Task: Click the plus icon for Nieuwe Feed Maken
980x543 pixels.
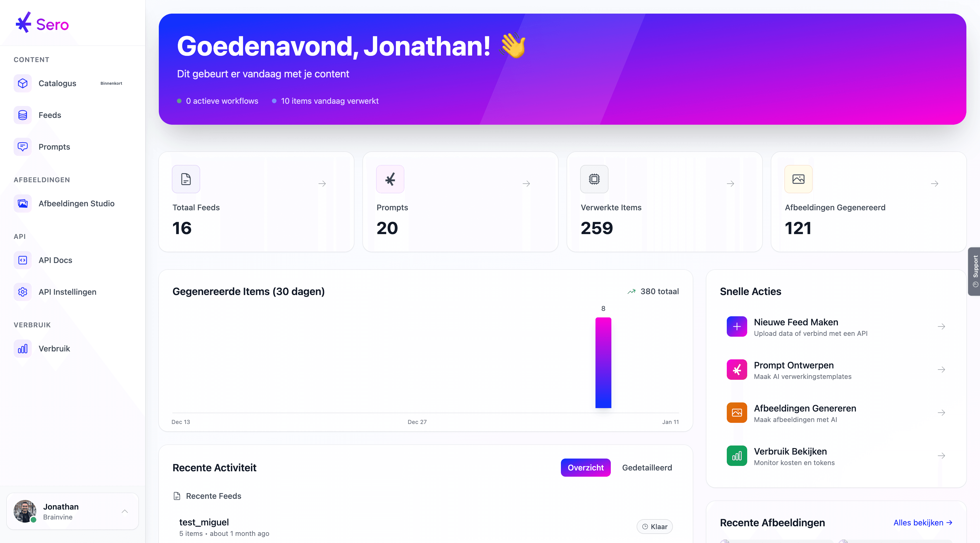Action: pos(736,327)
